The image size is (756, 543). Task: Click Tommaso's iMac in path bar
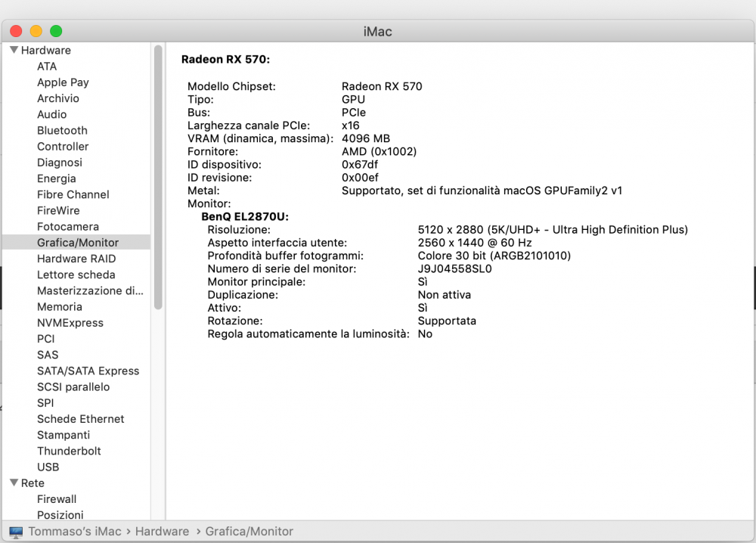coord(75,532)
